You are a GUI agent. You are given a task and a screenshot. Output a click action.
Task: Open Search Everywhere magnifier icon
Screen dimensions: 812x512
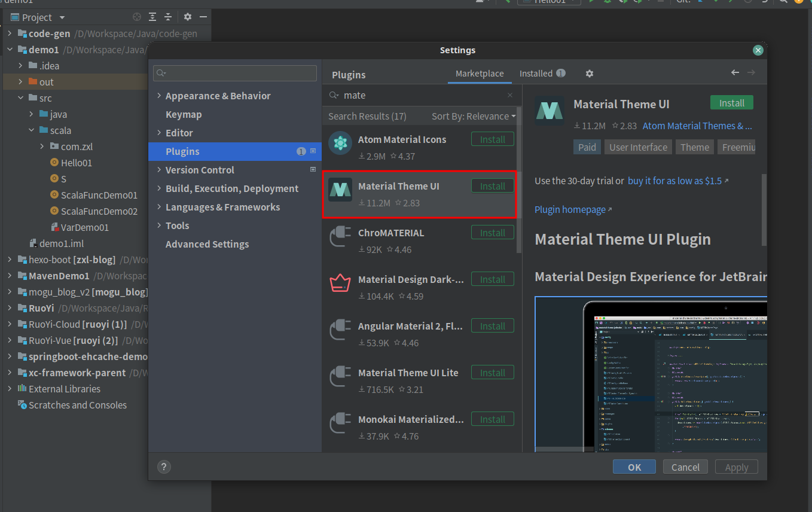click(783, 2)
